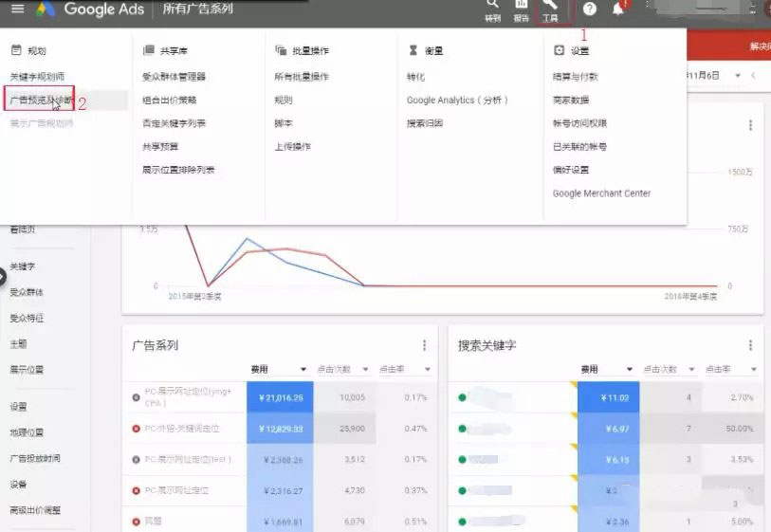The height and width of the screenshot is (532, 771).
Task: Open 转化 conversions menu entry
Action: (415, 77)
